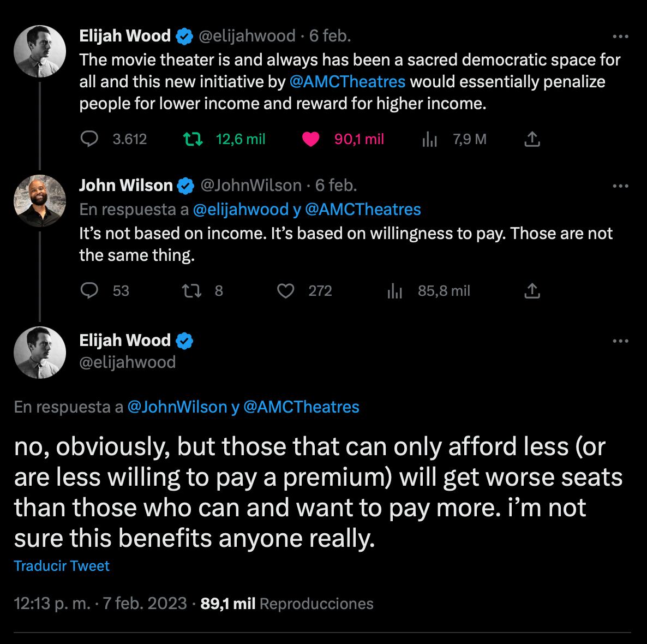Open @AMCTheatres mention in first tweet text

(347, 81)
